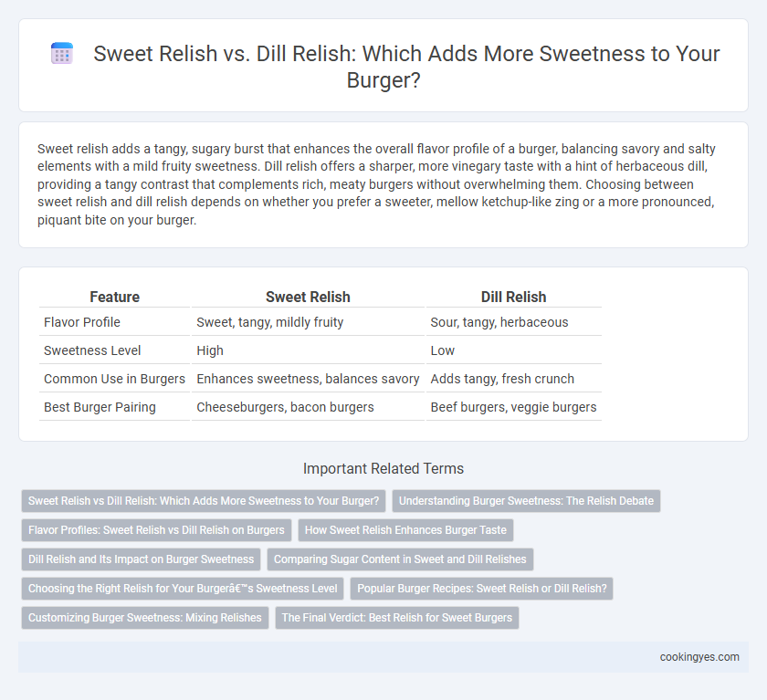Click the 'Cheeseburgers, bacon burgers' table cell

click(285, 407)
